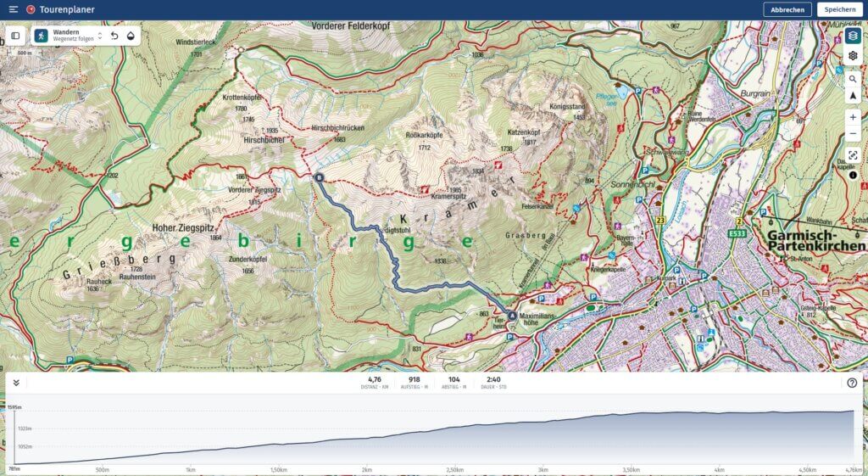This screenshot has height=476, width=868.
Task: Fit the route to screen
Action: 853,156
